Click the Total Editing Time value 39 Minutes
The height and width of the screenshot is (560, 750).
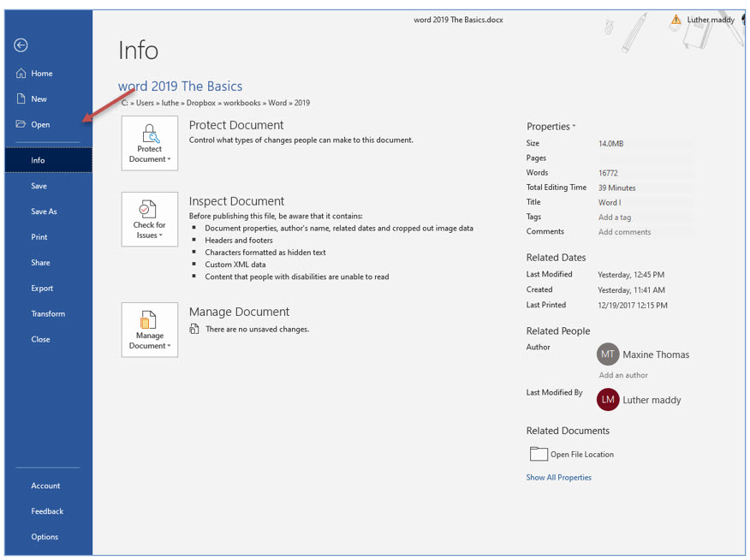tap(617, 188)
